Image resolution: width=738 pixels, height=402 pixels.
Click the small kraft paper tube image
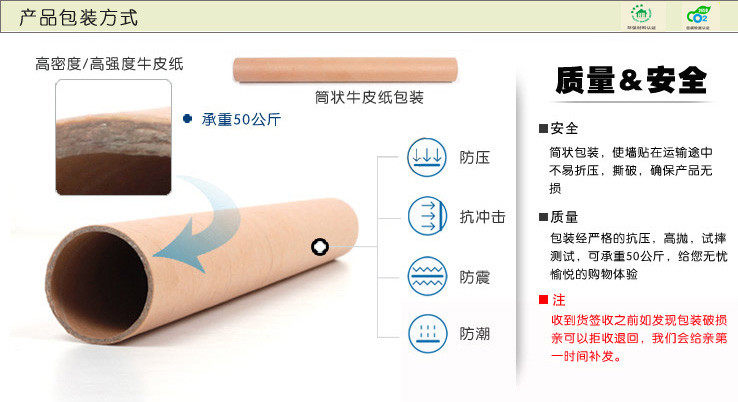point(345,70)
